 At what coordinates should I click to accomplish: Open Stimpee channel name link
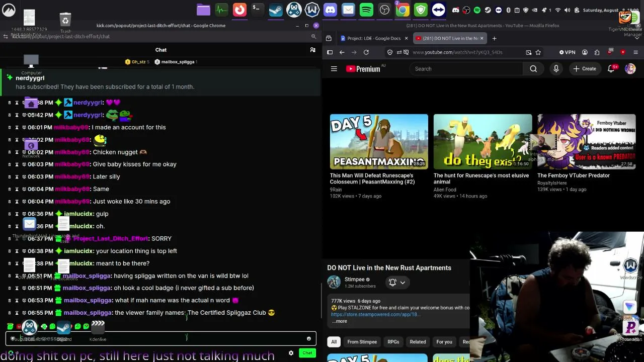(x=354, y=280)
